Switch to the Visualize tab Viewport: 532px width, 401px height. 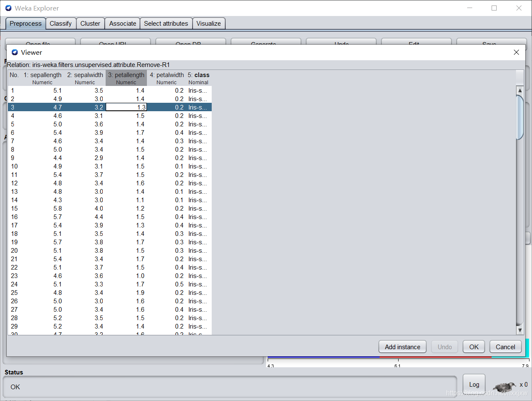pyautogui.click(x=208, y=24)
